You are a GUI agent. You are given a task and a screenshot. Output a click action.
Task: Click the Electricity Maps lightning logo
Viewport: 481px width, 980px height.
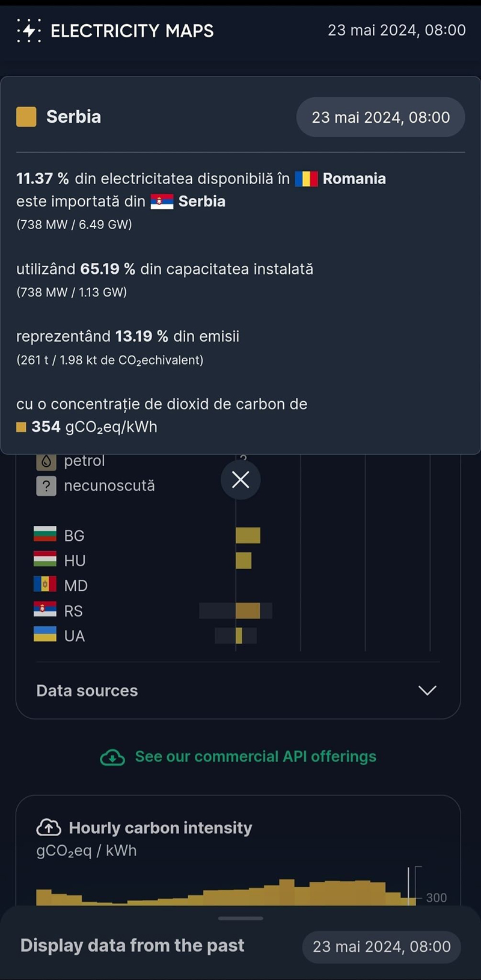pos(29,31)
